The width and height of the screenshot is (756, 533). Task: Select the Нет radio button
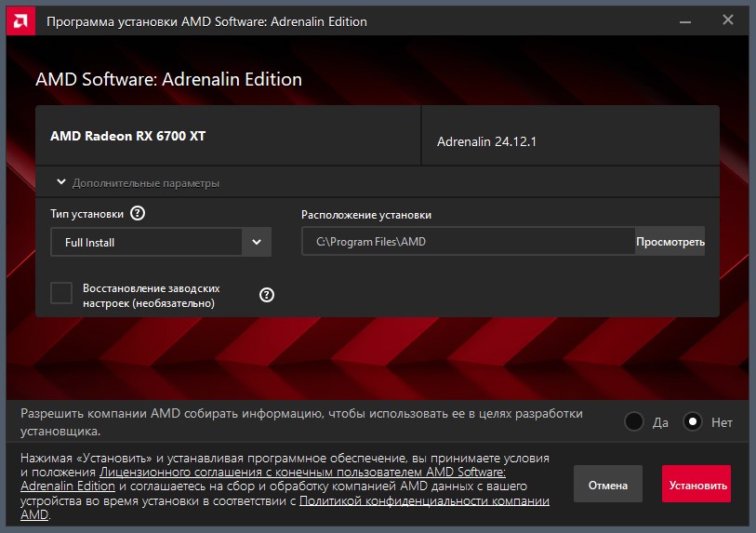tap(693, 421)
